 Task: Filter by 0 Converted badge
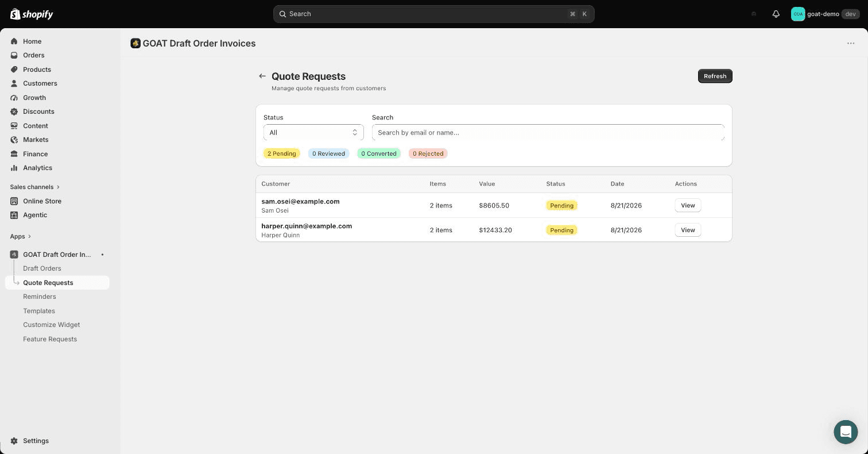coord(379,153)
